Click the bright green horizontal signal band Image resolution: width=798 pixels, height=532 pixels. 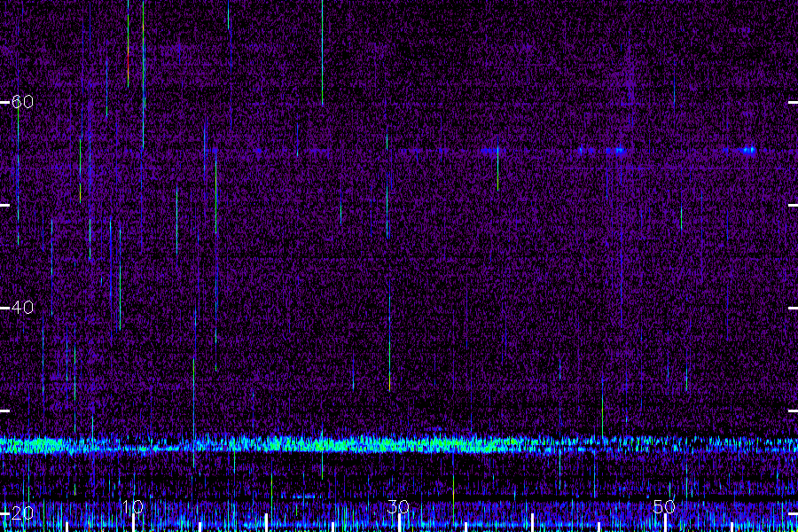tap(399, 444)
